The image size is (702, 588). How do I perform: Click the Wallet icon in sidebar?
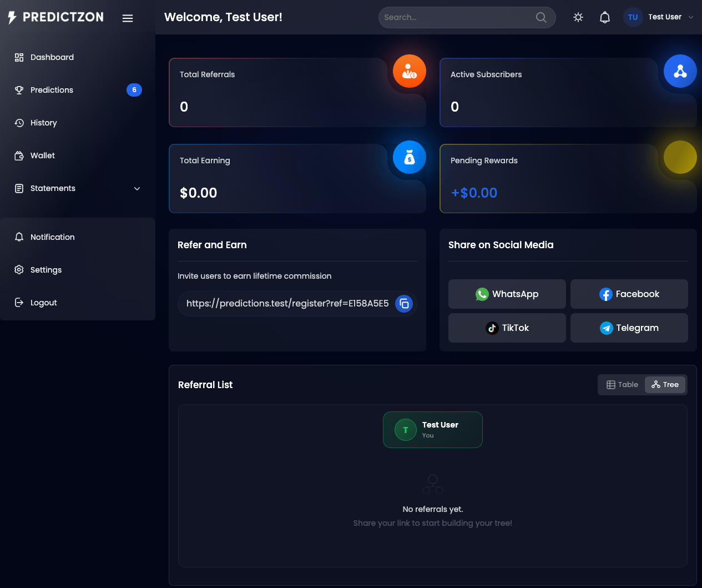(x=19, y=155)
